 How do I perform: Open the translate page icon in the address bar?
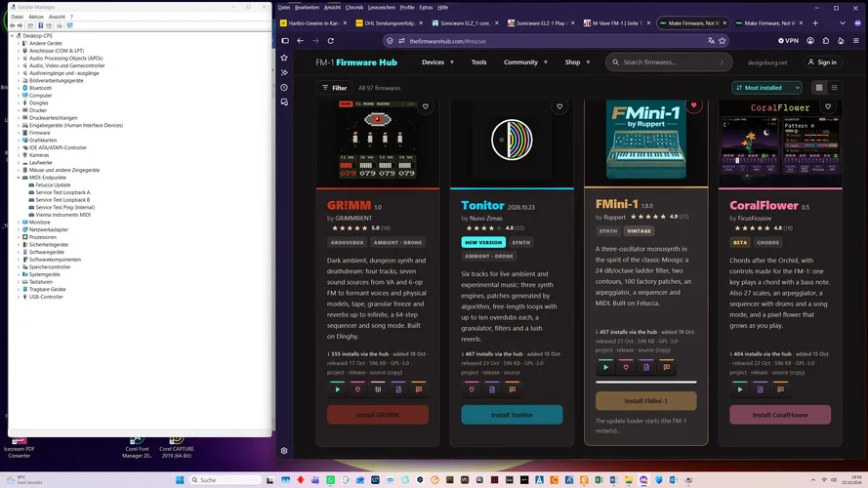[x=711, y=40]
